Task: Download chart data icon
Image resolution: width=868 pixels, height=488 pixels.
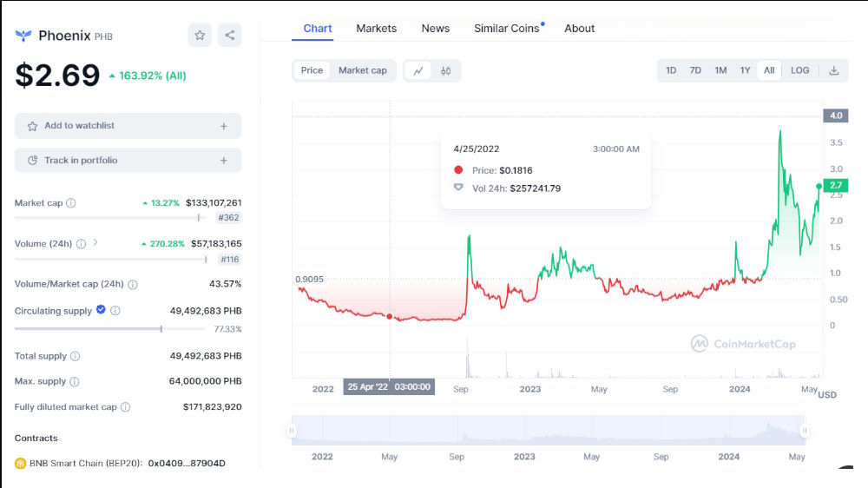Action: click(x=833, y=71)
